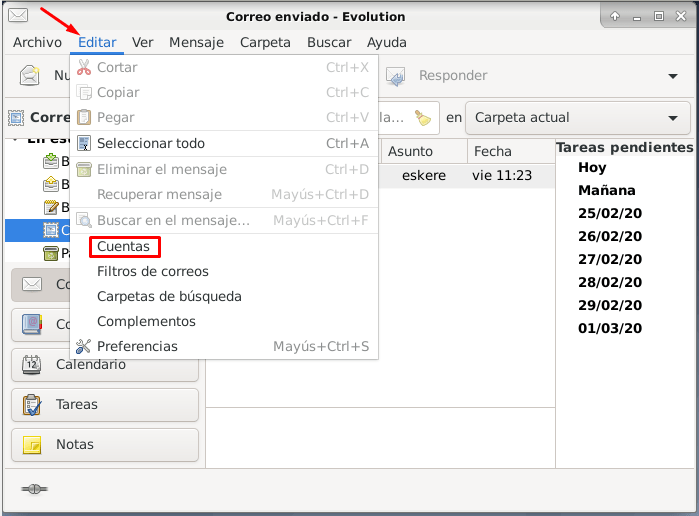Image resolution: width=699 pixels, height=516 pixels.
Task: Choose Filtros de correos menu entry
Action: 152,271
